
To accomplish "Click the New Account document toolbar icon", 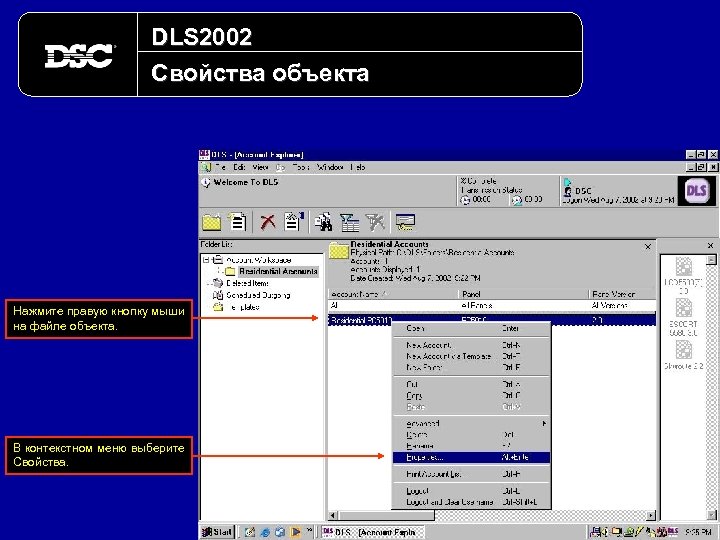I will 237,222.
